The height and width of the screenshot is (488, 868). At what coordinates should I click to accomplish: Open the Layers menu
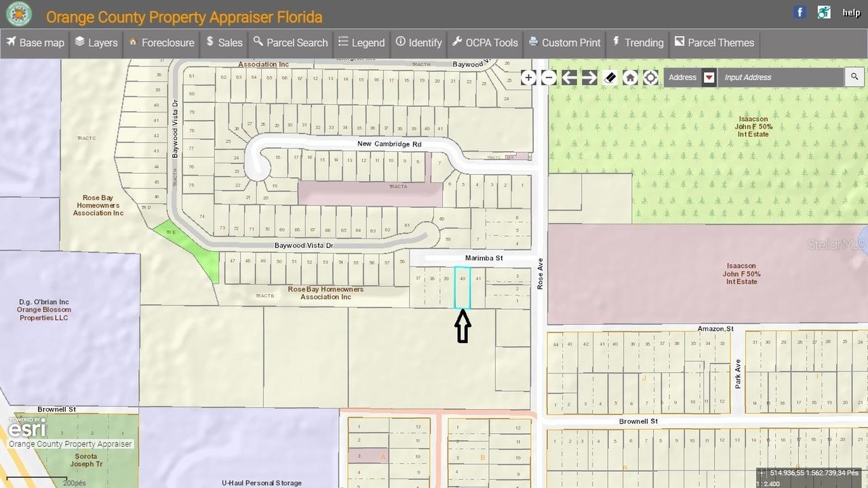(x=96, y=43)
